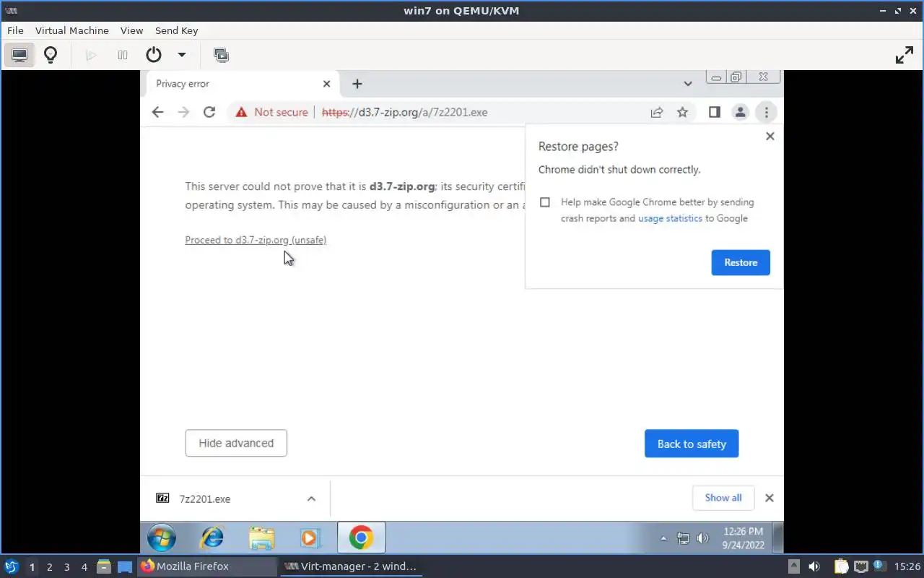Show hidden tray icons arrow
924x578 pixels.
pyautogui.click(x=663, y=538)
